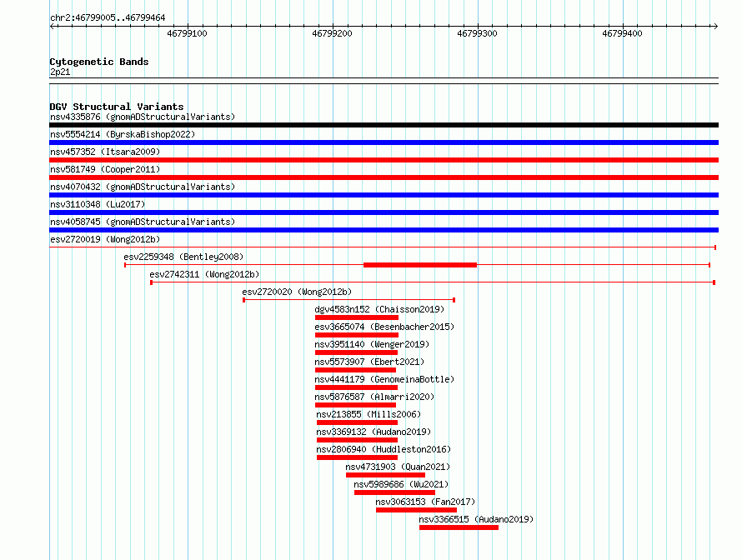Viewport: 742px width, 560px height.
Task: Click red bar under nsv3369132
Action: click(x=358, y=440)
